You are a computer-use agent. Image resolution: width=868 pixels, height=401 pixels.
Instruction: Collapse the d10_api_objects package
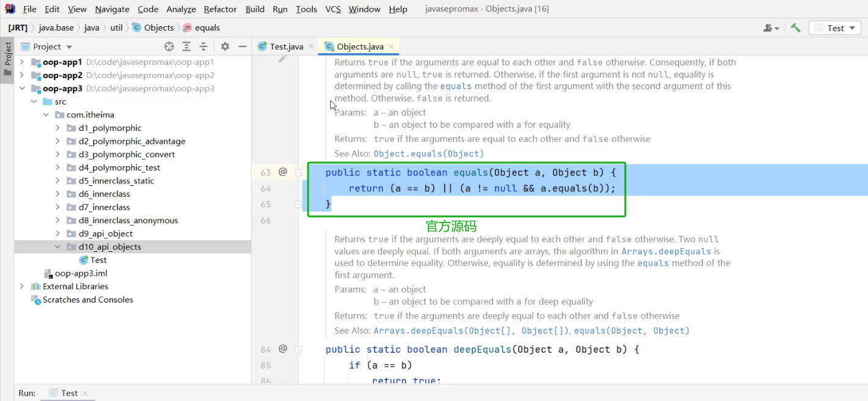(57, 247)
